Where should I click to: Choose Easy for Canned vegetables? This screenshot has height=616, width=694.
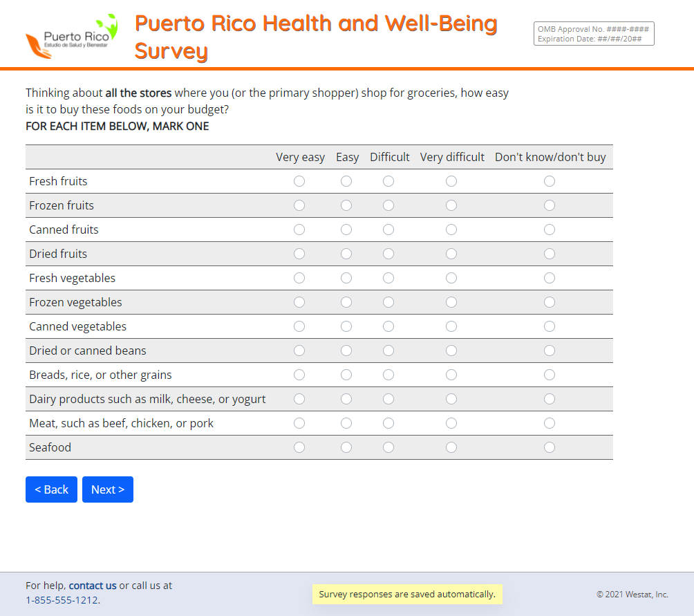click(346, 326)
